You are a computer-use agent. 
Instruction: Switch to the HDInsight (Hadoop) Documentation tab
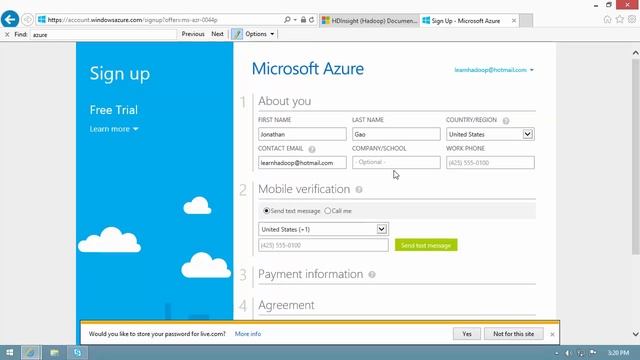[x=369, y=20]
